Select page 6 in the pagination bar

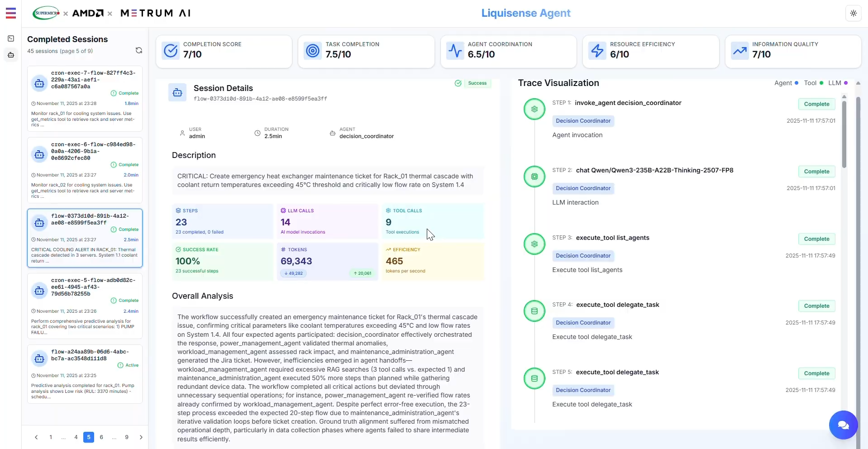[101, 437]
